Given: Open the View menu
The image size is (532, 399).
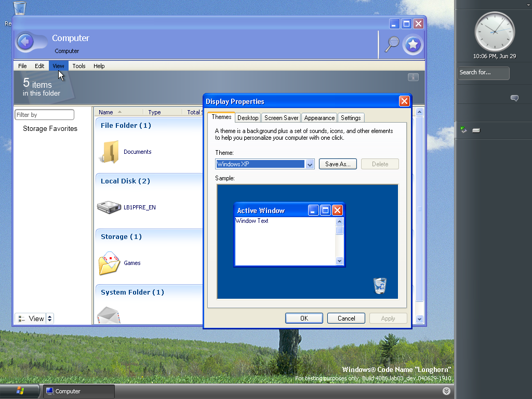Looking at the screenshot, I should pyautogui.click(x=58, y=66).
